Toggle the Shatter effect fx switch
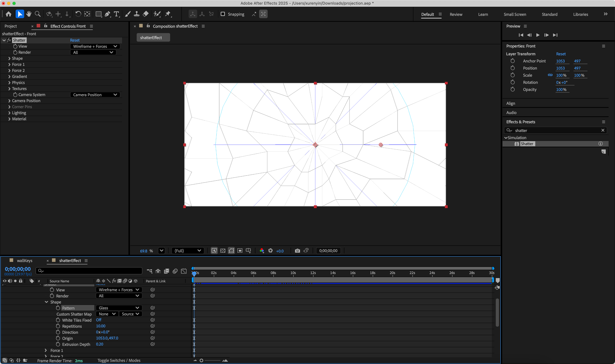This screenshot has width=615, height=364. (x=9, y=40)
